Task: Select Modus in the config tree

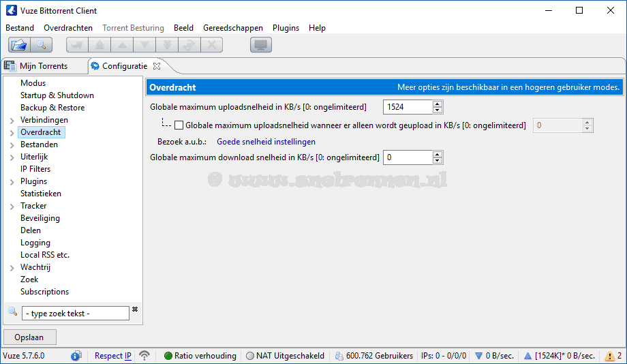Action: (x=33, y=82)
